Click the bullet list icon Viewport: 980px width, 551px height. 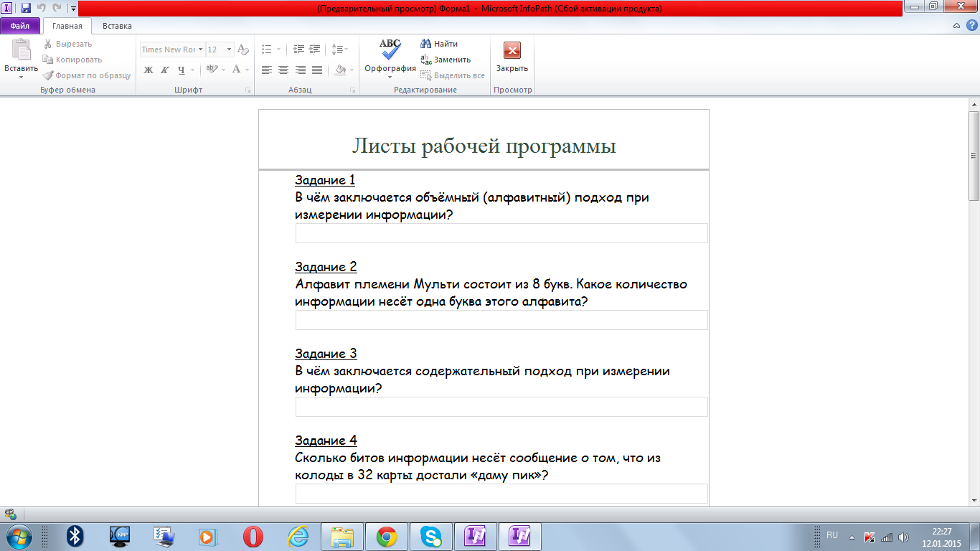[x=267, y=50]
